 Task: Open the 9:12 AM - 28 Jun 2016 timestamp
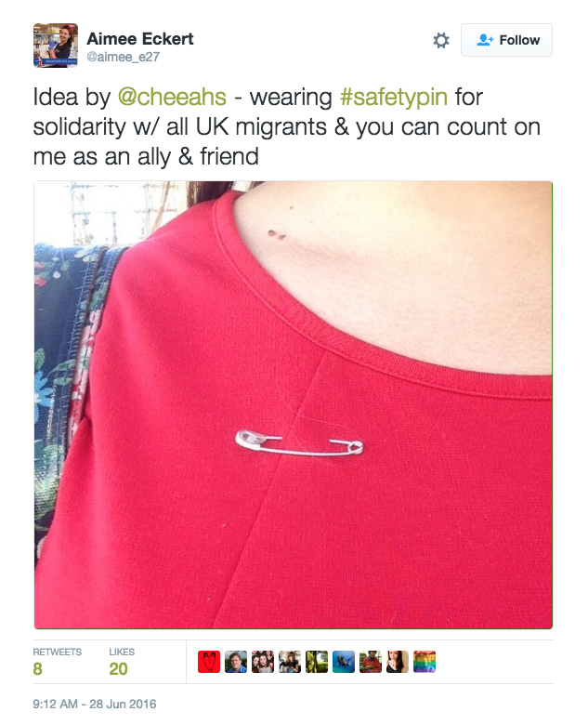[x=95, y=704]
